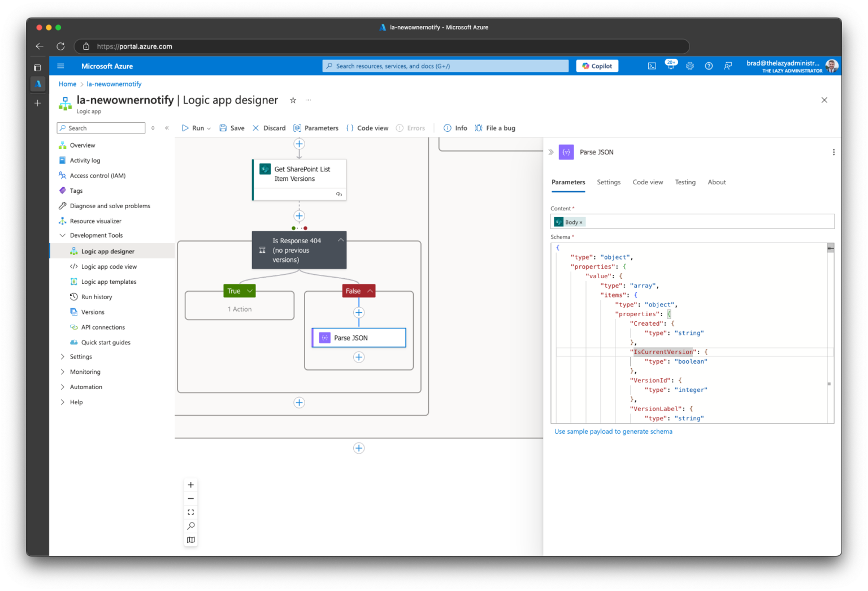Zoom in on the designer canvas
Image resolution: width=868 pixels, height=591 pixels.
coord(190,485)
